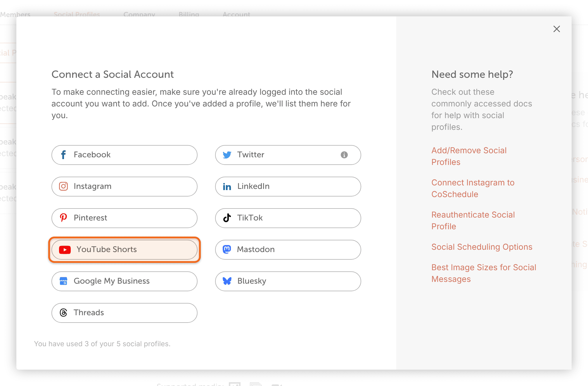Click the 'You have used 3 of your 5' text
The image size is (588, 386).
tap(102, 344)
